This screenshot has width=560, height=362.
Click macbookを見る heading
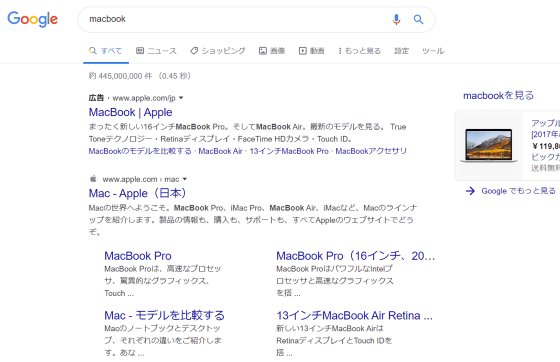click(498, 95)
